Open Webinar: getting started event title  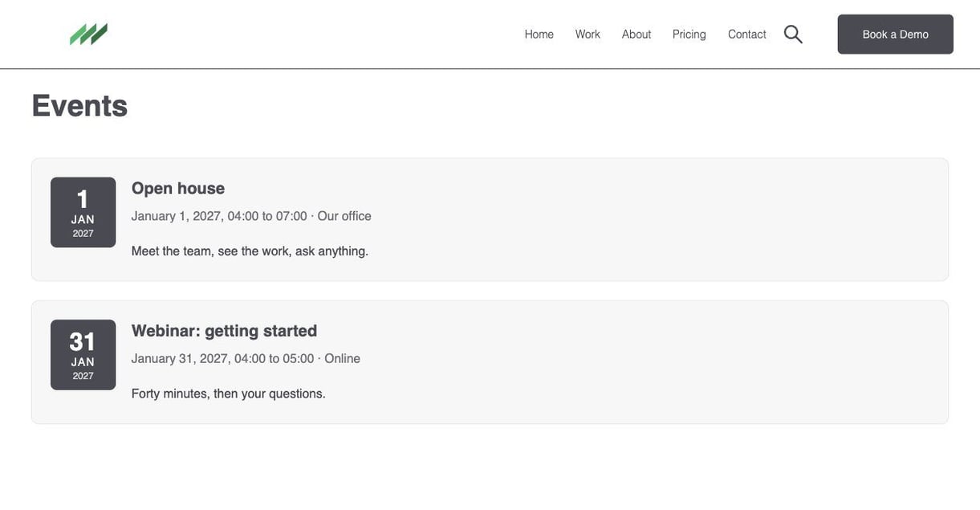[x=225, y=331]
